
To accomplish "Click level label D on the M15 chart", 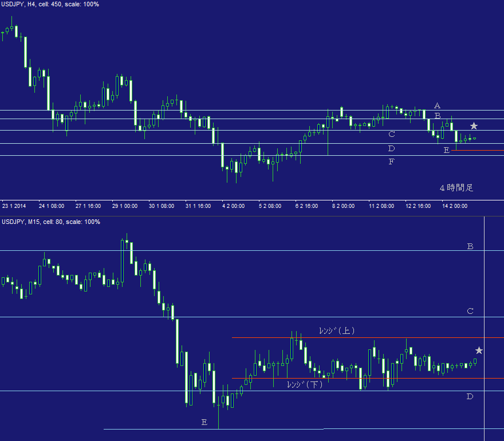I will tap(470, 396).
